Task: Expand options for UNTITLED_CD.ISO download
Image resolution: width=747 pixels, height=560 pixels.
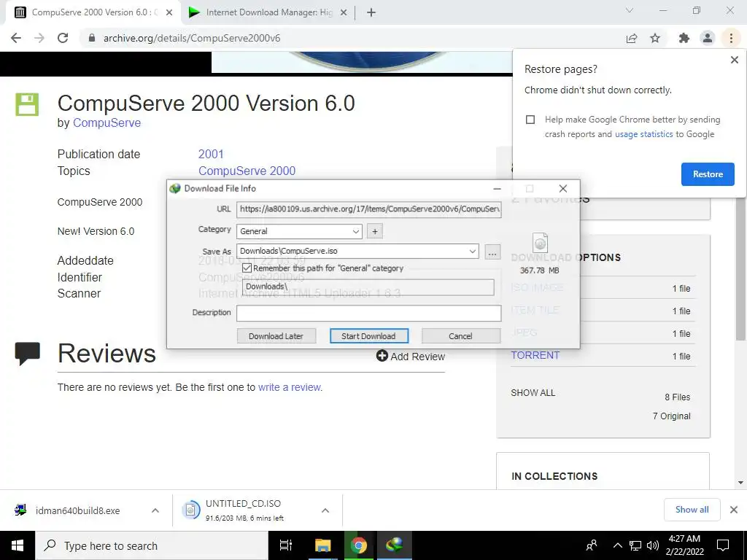Action: tap(325, 510)
